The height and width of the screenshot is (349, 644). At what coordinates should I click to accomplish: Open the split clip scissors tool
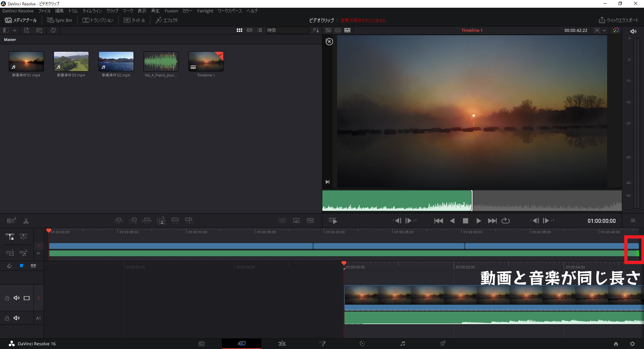26,221
